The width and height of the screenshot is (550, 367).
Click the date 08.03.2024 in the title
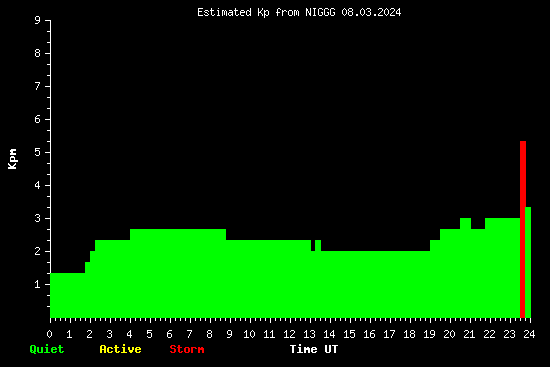click(371, 12)
